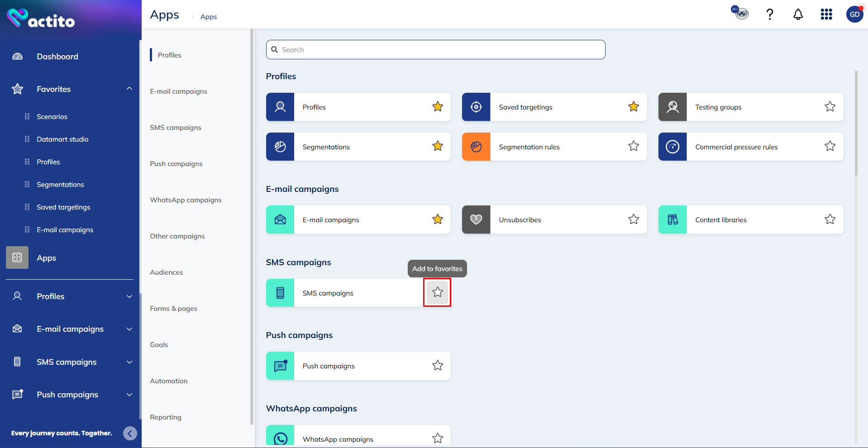Image resolution: width=868 pixels, height=448 pixels.
Task: Open the apps grid launcher icon
Action: pos(826,14)
